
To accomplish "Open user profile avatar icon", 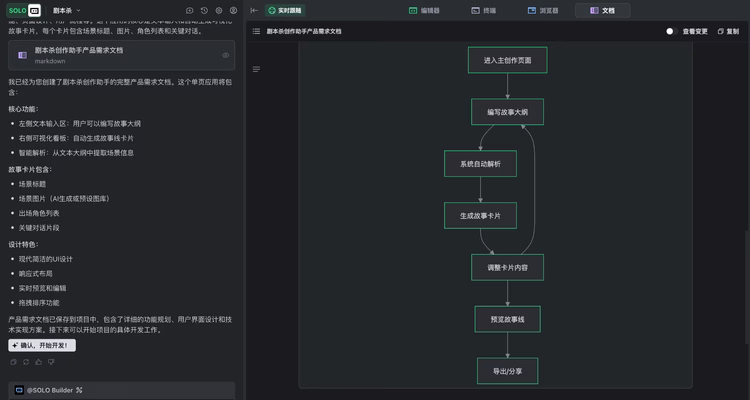I will coord(233,10).
